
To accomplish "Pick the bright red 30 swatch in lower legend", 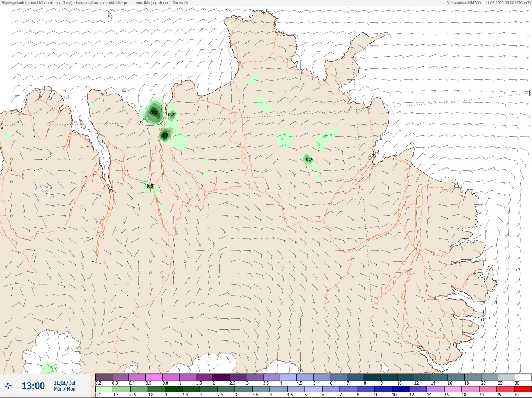I will [523, 389].
